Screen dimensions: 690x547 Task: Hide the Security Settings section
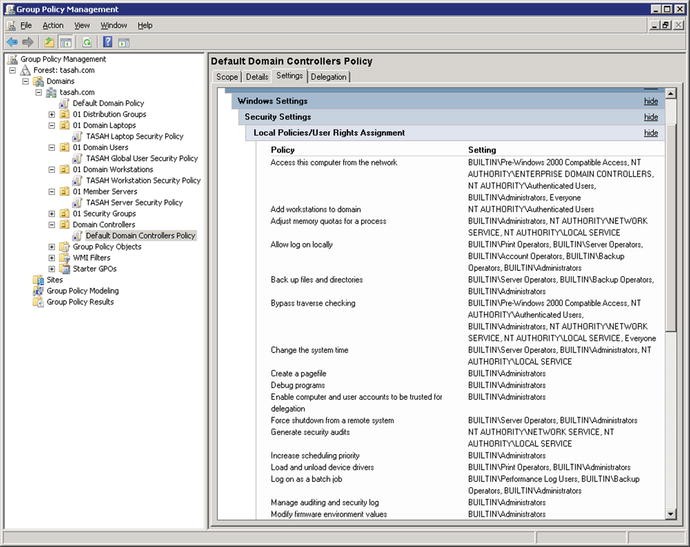click(x=651, y=117)
